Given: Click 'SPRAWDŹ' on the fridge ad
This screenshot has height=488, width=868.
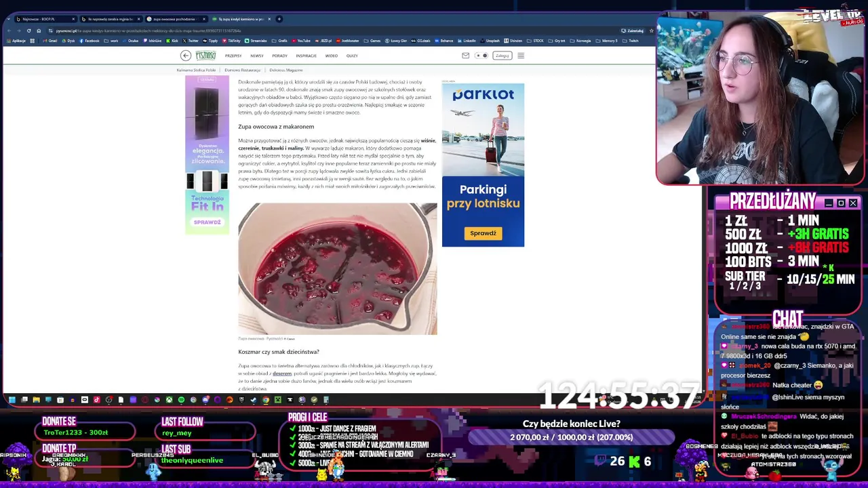Looking at the screenshot, I should point(207,222).
